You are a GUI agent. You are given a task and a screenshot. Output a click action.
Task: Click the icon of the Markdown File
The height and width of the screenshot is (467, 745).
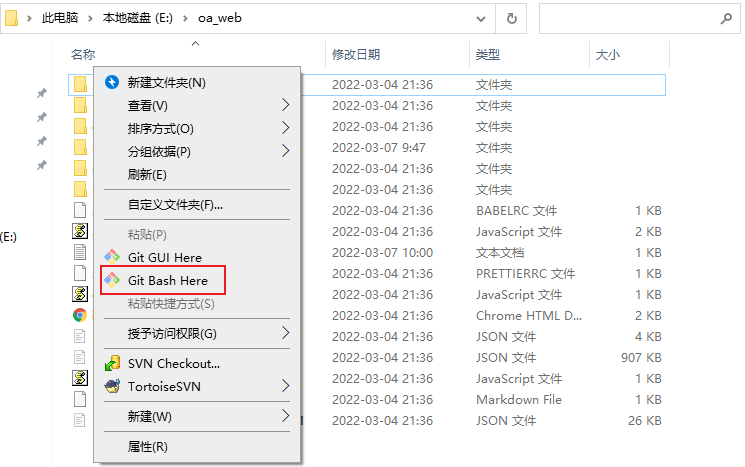tap(80, 399)
